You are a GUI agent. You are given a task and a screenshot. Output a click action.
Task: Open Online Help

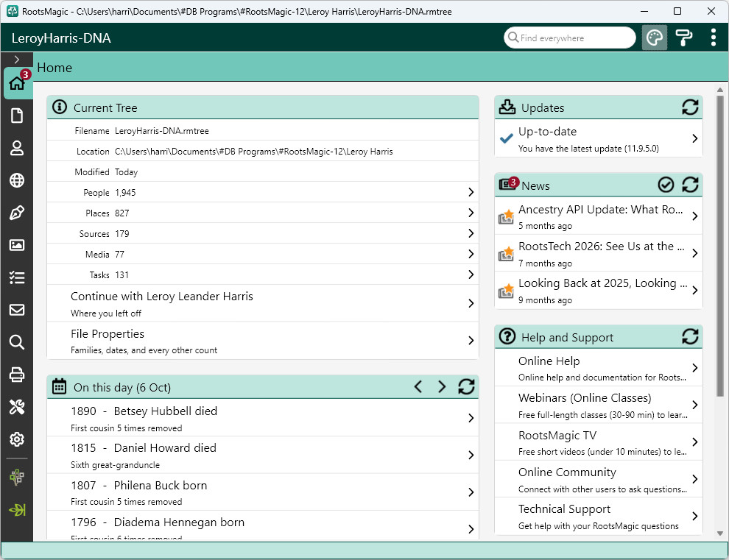[x=599, y=368]
